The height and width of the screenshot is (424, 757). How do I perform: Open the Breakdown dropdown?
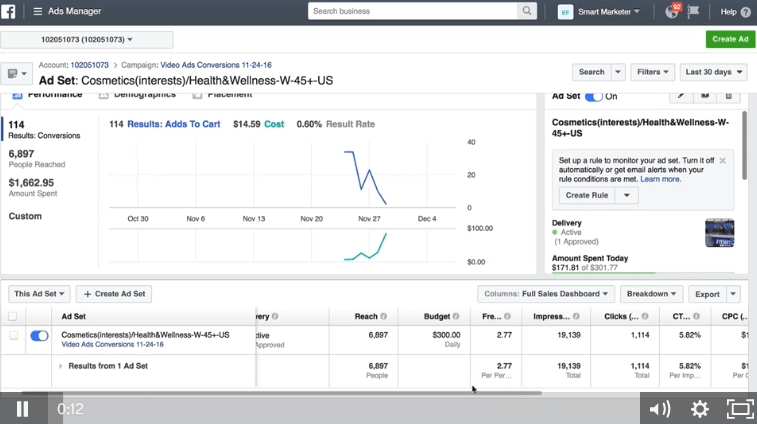click(651, 294)
